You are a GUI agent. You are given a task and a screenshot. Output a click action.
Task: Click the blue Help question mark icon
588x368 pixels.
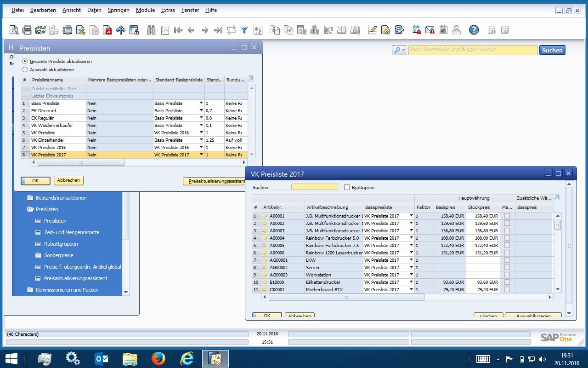point(474,30)
